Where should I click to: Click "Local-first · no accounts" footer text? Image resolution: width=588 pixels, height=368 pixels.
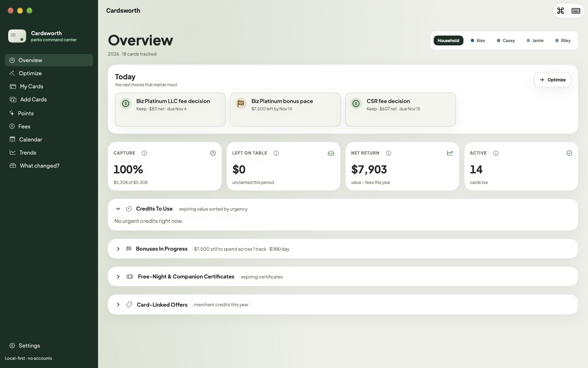point(28,358)
